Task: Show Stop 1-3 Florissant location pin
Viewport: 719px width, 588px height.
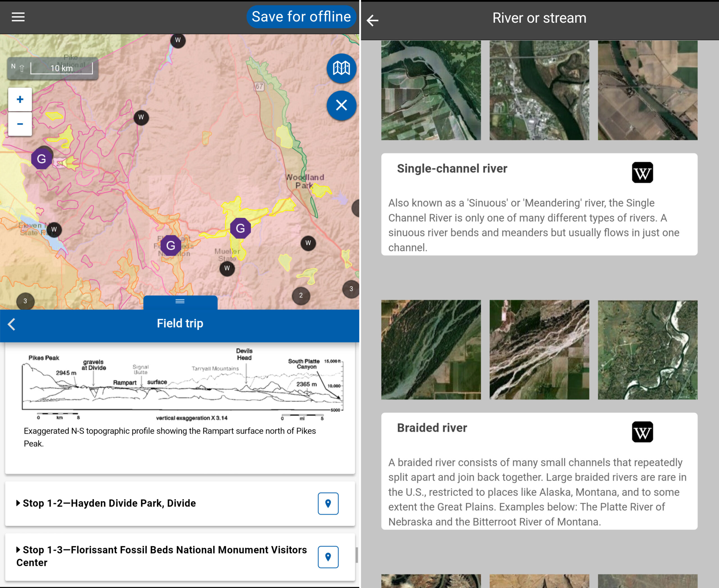Action: (328, 557)
